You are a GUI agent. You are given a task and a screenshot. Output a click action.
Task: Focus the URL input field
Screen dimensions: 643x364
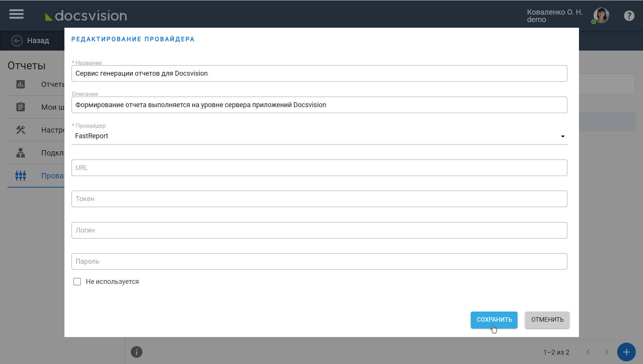(x=319, y=168)
